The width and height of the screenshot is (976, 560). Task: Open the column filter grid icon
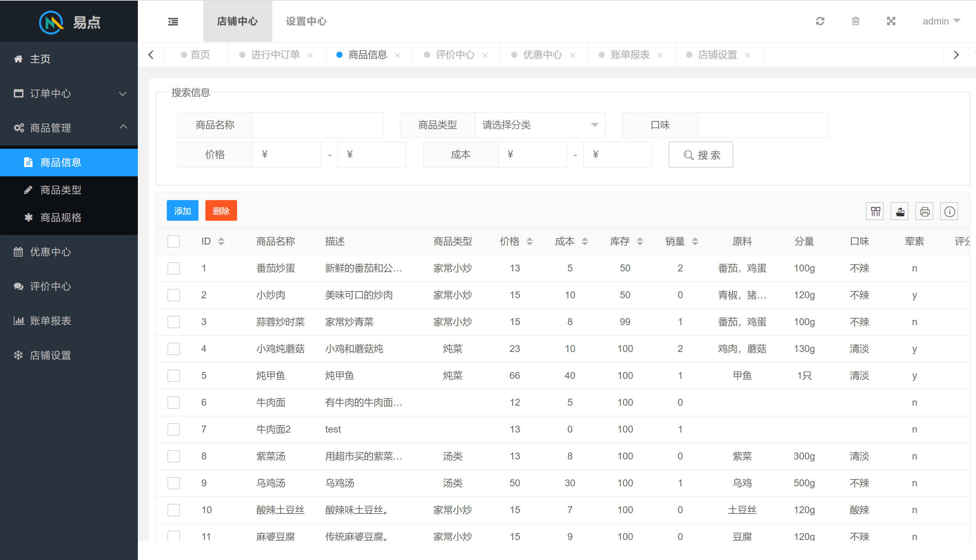coord(875,211)
